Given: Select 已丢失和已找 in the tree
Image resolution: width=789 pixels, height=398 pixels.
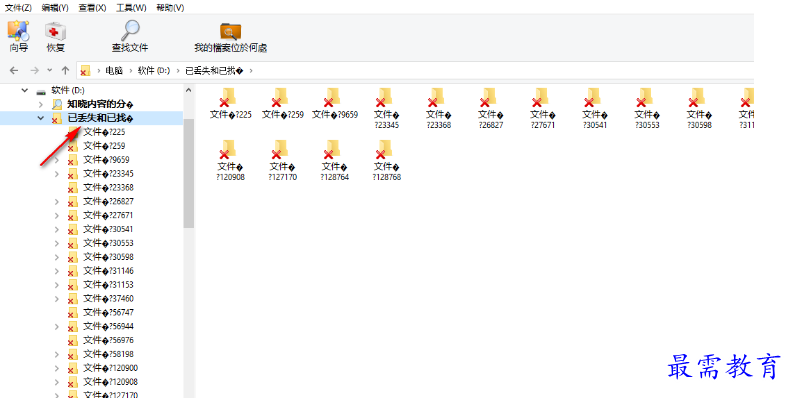Looking at the screenshot, I should coord(100,118).
